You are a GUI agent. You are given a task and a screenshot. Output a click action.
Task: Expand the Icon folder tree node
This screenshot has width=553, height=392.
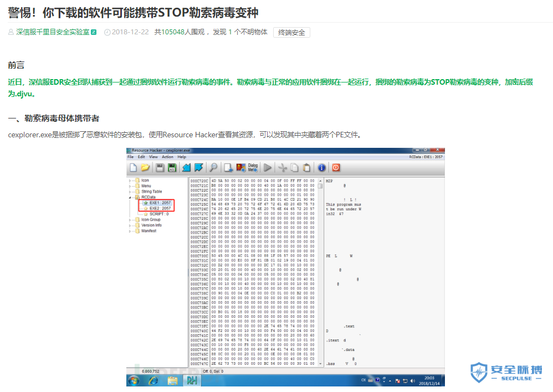[x=131, y=180]
